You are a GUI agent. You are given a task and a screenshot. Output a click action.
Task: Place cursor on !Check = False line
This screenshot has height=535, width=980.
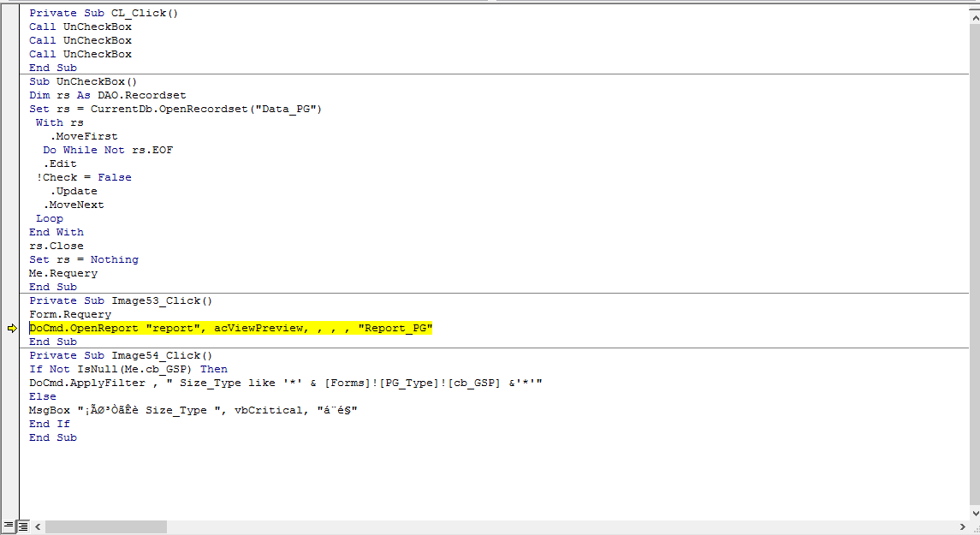click(84, 177)
